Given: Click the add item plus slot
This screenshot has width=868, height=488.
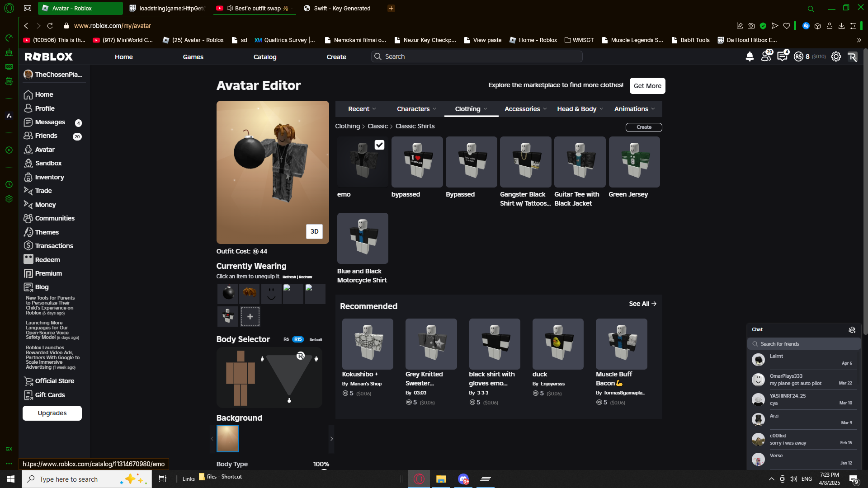Looking at the screenshot, I should [x=250, y=317].
